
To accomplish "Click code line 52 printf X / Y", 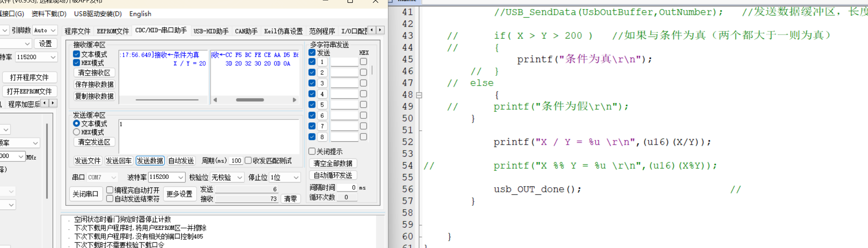I will (602, 142).
